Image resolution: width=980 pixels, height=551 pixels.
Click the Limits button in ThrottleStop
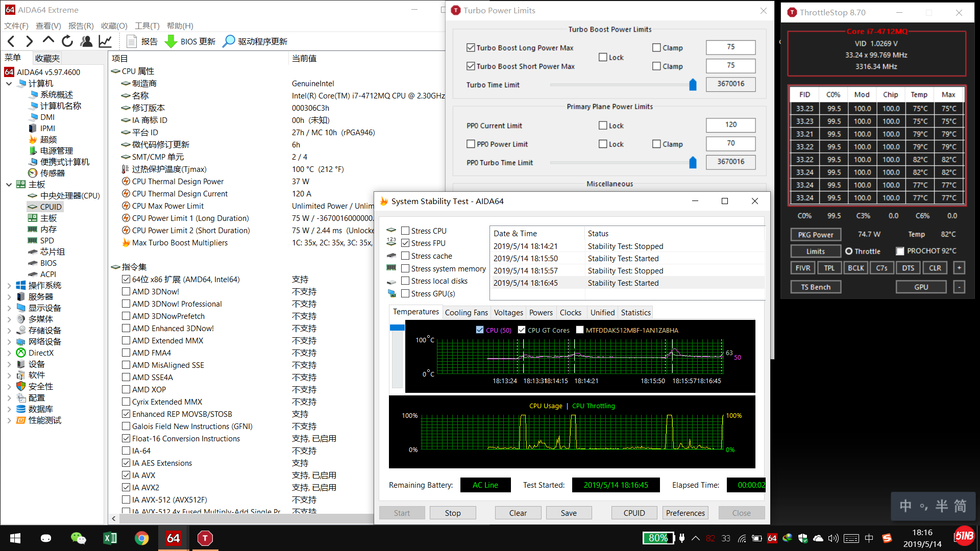[816, 251]
